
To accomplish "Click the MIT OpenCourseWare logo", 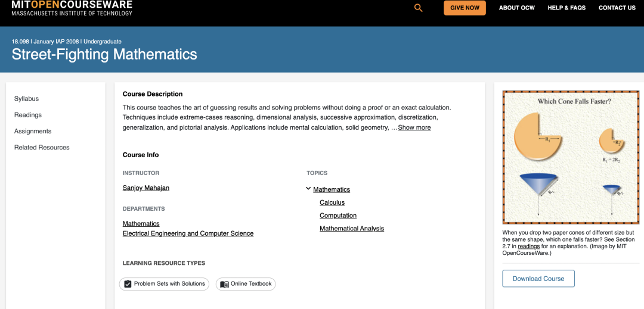I will (x=72, y=8).
